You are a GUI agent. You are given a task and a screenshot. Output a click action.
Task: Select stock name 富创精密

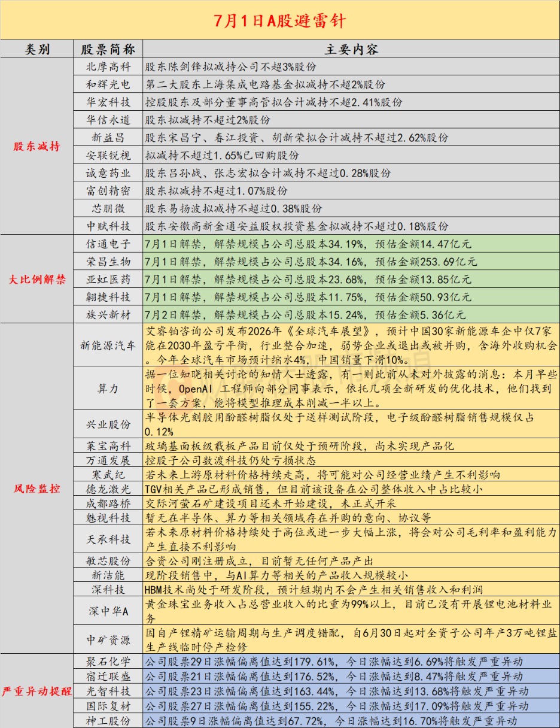click(x=108, y=191)
